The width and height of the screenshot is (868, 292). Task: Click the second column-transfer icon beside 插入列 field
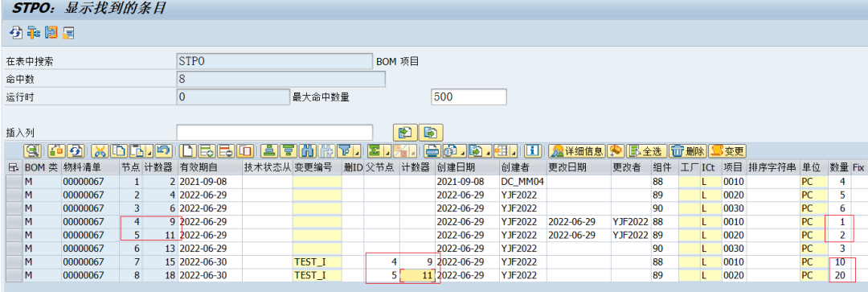432,133
